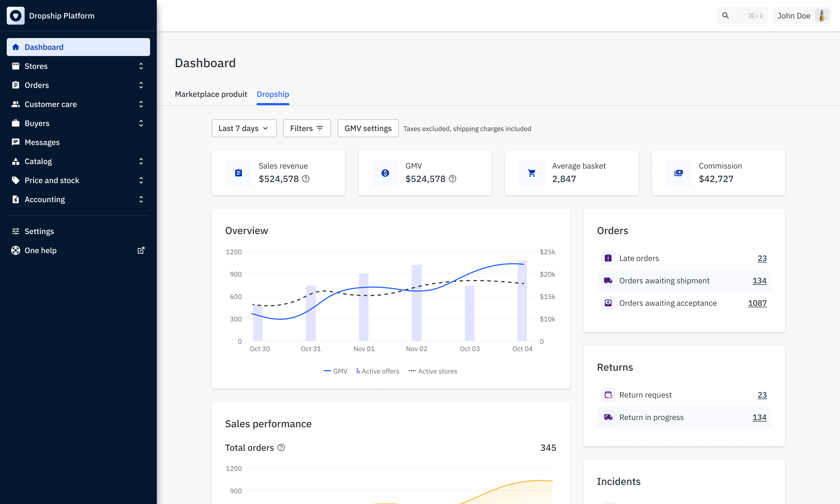Image resolution: width=840 pixels, height=504 pixels.
Task: Click the search magnifier icon
Action: (725, 16)
